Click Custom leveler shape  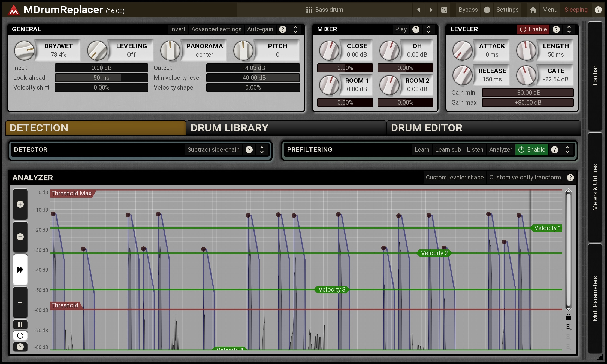tap(455, 178)
